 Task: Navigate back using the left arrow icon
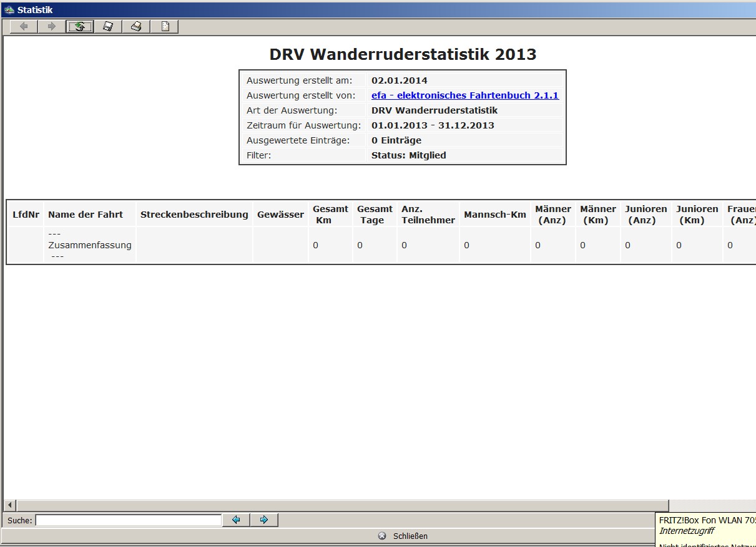[x=23, y=26]
